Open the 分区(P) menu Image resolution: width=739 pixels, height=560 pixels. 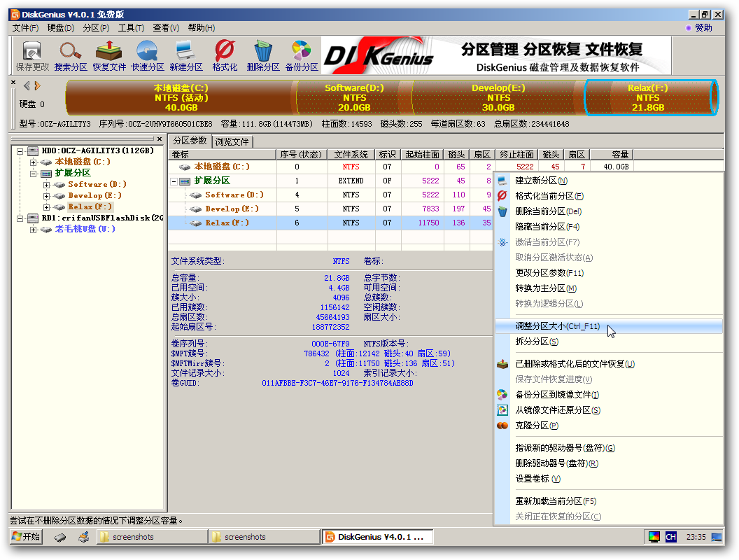pos(96,28)
